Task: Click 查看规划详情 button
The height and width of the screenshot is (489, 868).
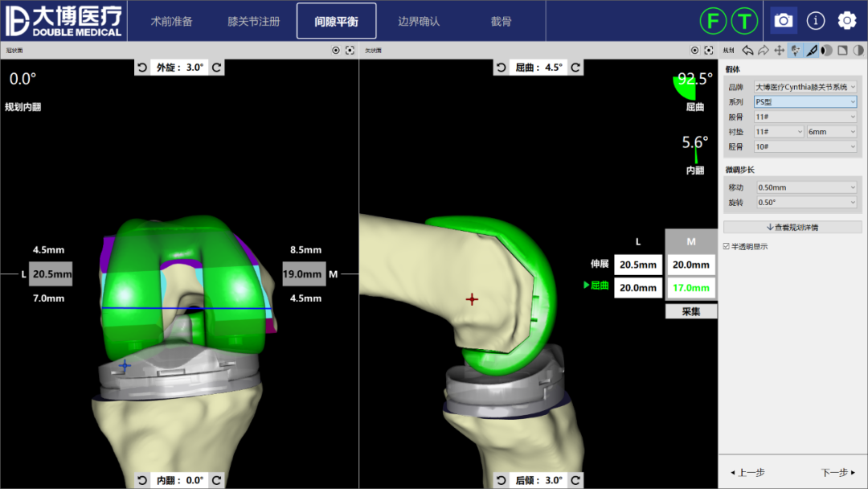Action: 792,227
